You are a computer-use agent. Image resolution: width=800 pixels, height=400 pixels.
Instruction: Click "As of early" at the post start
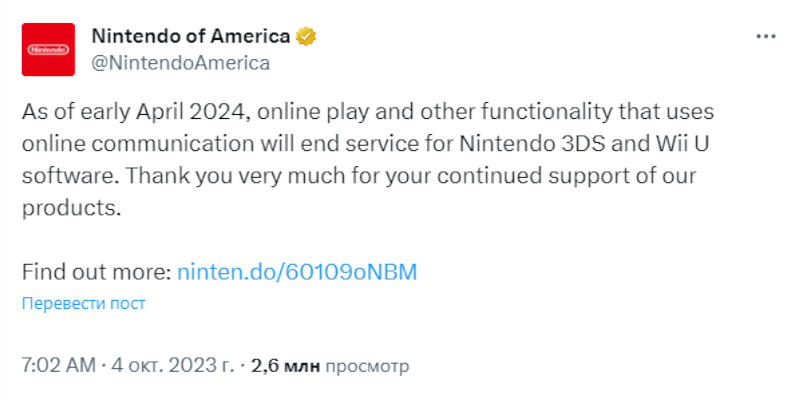[x=67, y=110]
